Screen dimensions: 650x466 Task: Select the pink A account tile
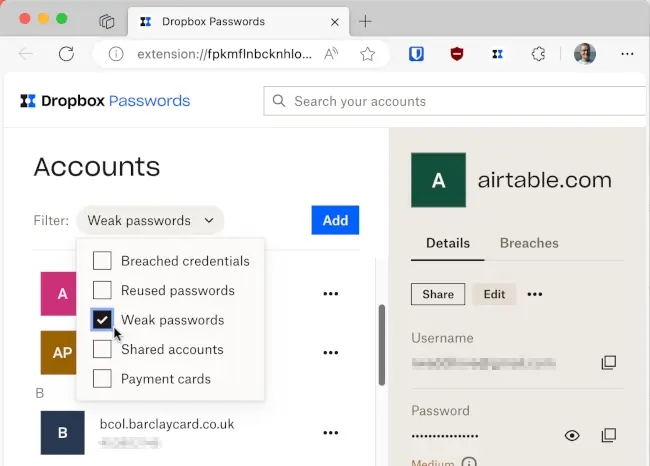58,294
